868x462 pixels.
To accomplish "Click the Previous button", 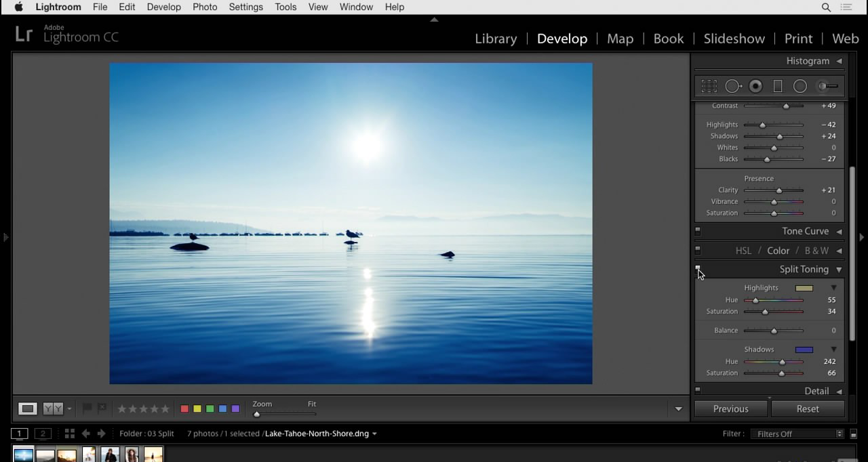I will pyautogui.click(x=730, y=408).
